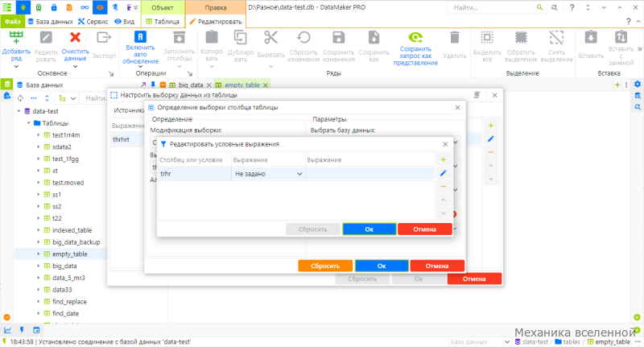
Task: Edit the condition with pencil icon
Action: pyautogui.click(x=444, y=173)
